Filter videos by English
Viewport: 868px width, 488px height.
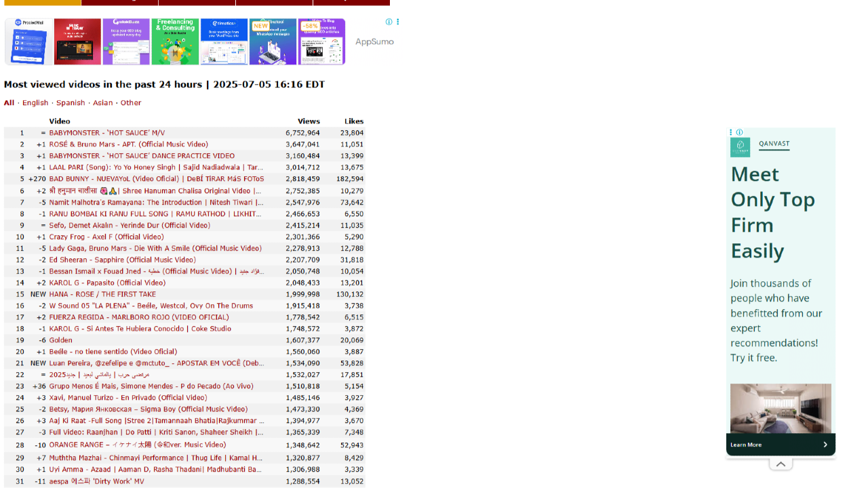point(35,103)
